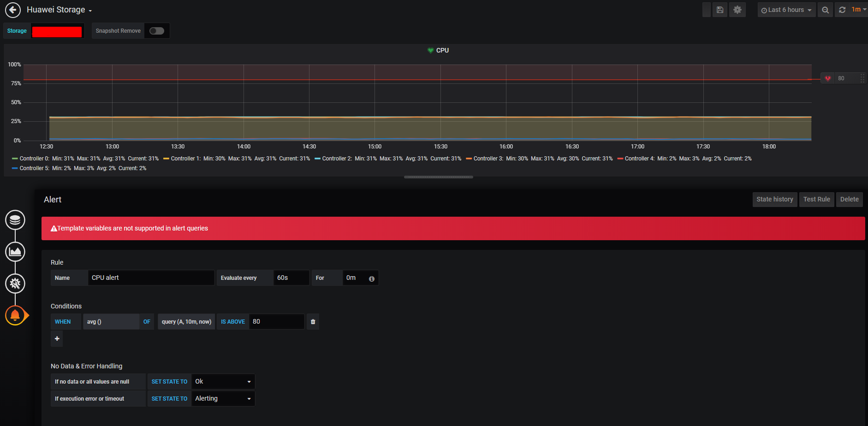Select the red Storage variable value
The height and width of the screenshot is (426, 868).
point(57,31)
